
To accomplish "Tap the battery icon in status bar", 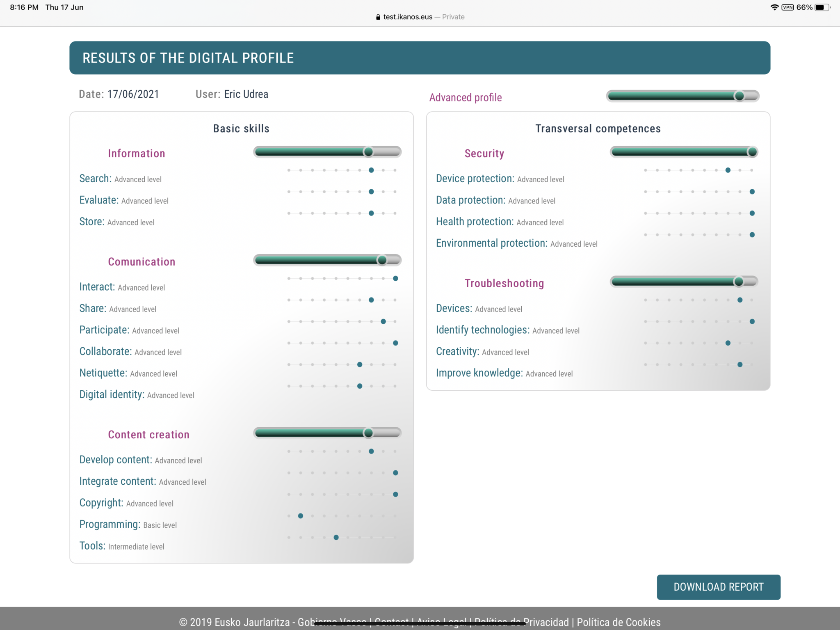I will point(822,7).
